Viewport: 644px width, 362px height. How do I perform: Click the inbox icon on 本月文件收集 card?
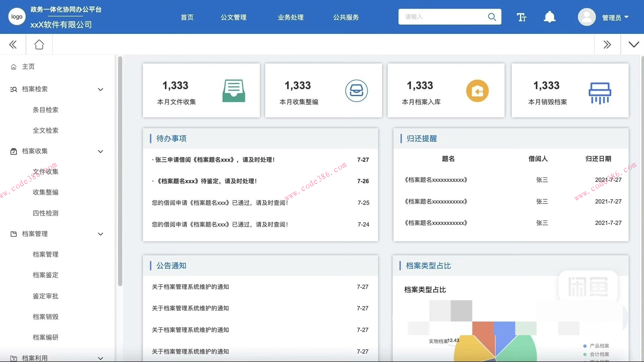pyautogui.click(x=233, y=90)
